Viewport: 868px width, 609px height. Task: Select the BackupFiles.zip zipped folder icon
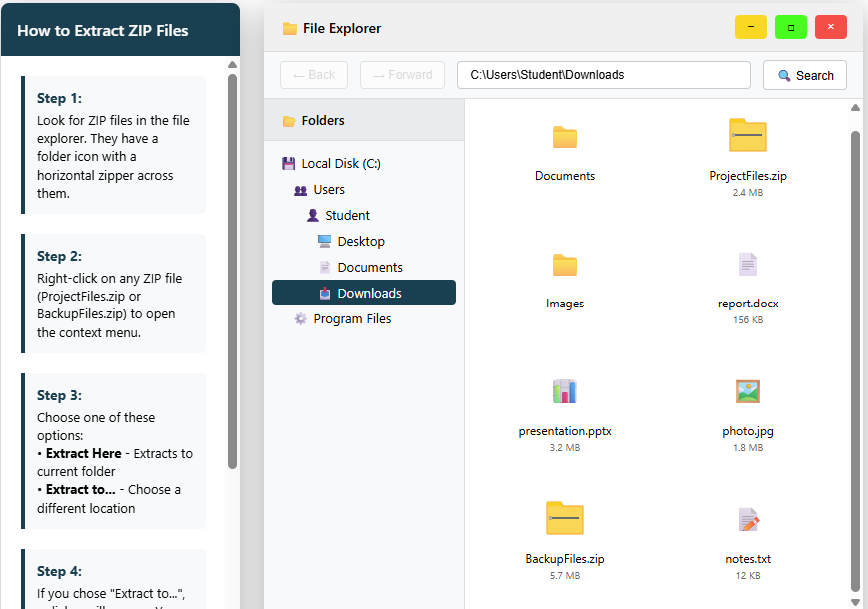(x=564, y=518)
